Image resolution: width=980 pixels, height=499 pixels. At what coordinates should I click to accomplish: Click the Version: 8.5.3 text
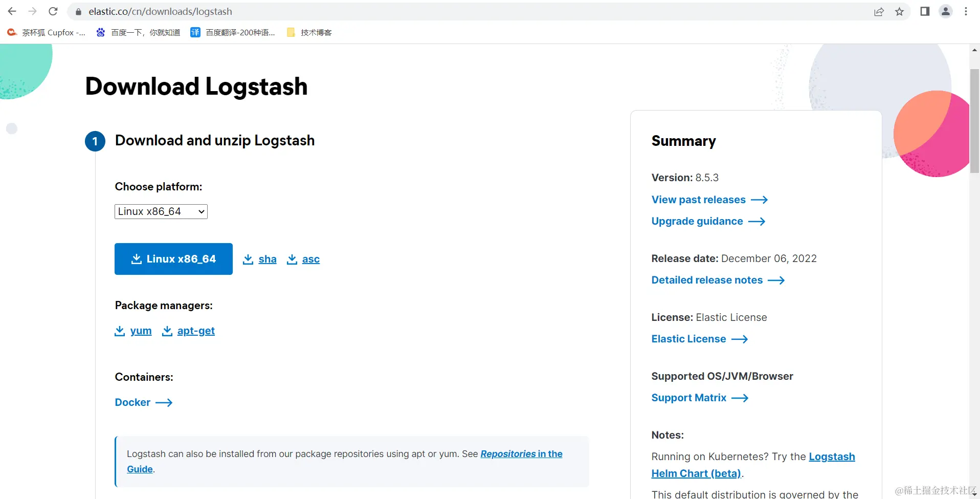click(685, 178)
